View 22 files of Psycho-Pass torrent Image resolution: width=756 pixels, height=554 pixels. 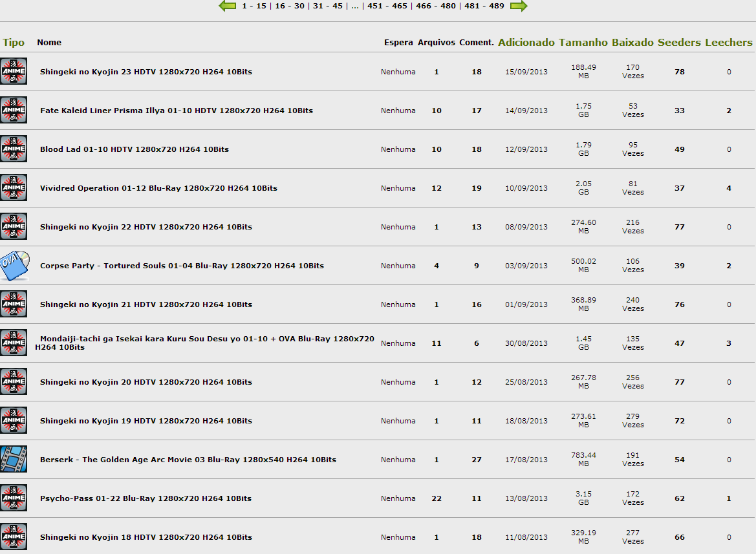click(x=437, y=498)
